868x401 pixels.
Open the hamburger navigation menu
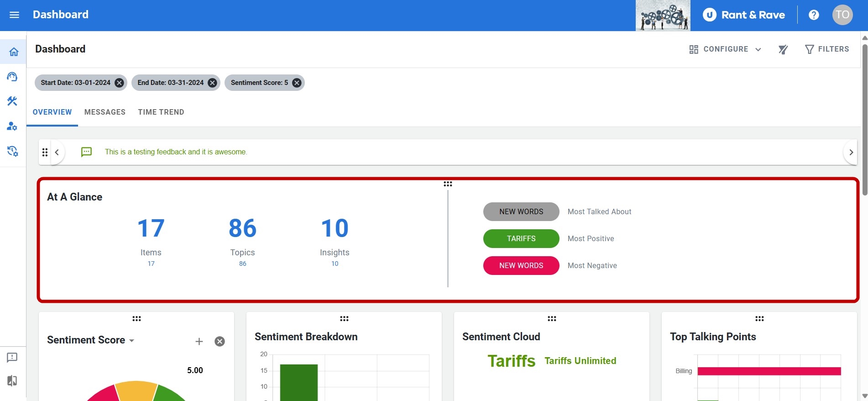[x=14, y=15]
